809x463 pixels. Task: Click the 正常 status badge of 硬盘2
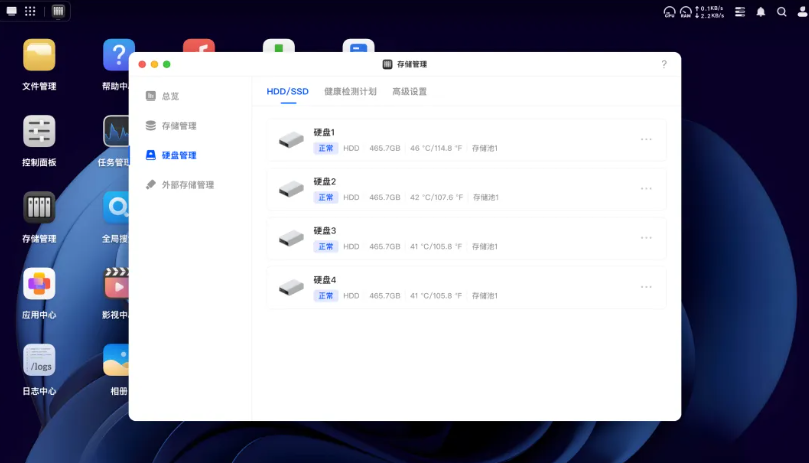click(x=326, y=197)
